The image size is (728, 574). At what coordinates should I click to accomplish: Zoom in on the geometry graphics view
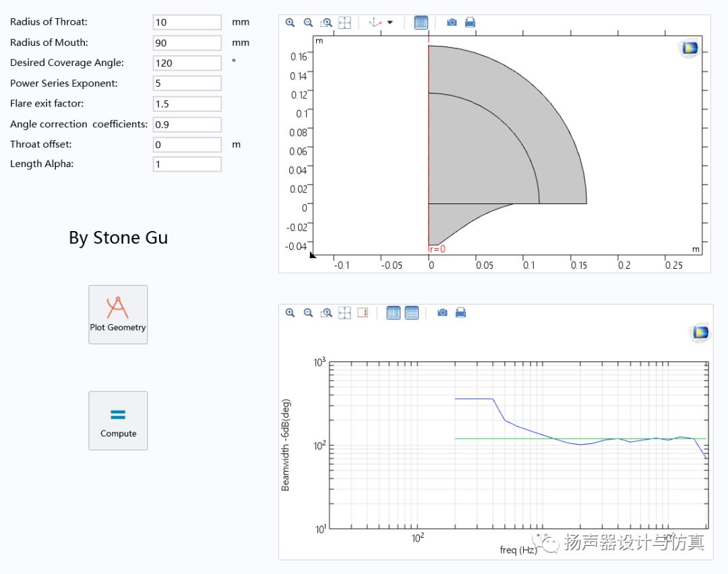click(290, 22)
